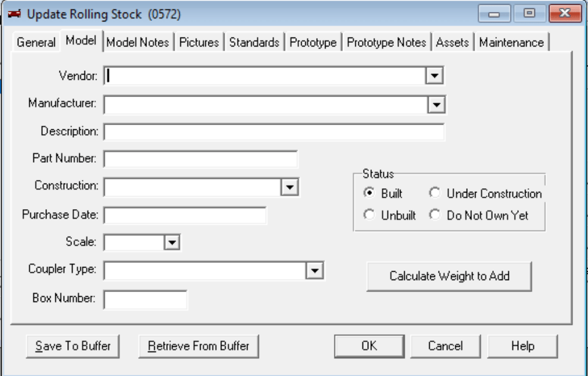Select the Built status radio button

tap(370, 194)
